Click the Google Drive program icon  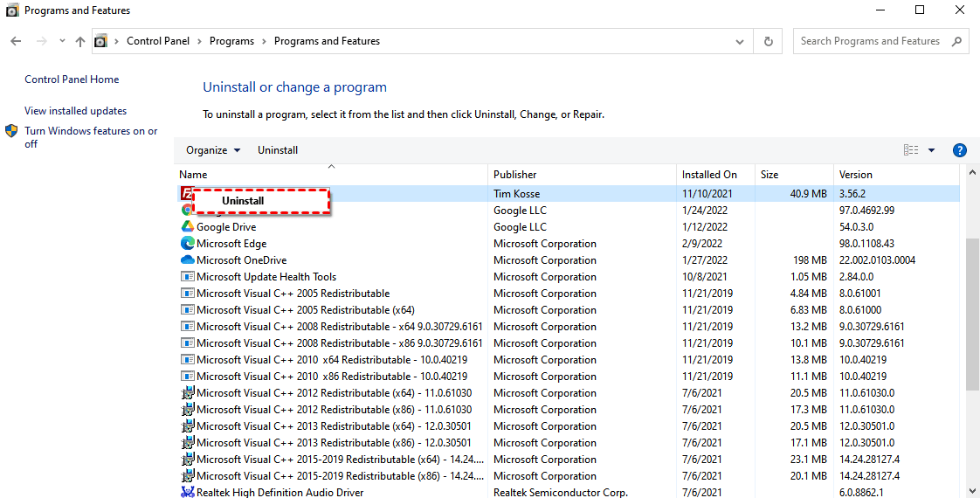click(187, 227)
